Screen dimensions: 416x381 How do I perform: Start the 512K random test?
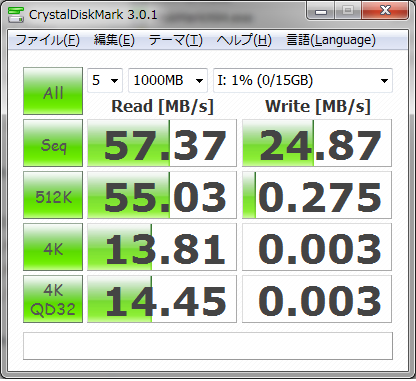[x=53, y=195]
